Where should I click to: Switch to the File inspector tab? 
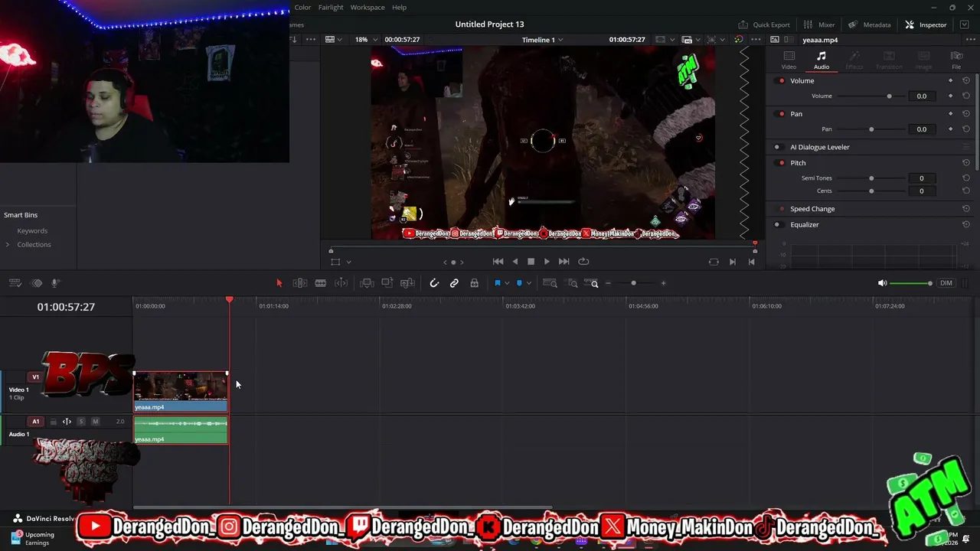click(x=956, y=60)
